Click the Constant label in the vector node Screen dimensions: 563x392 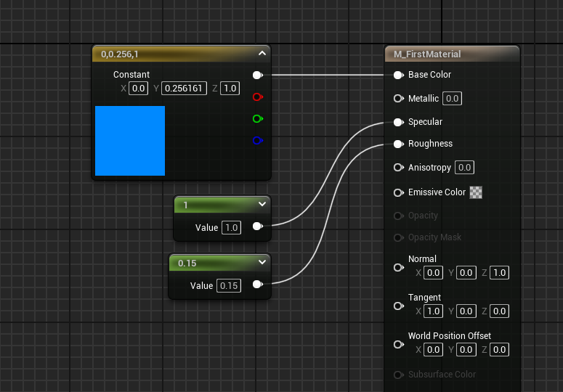131,75
